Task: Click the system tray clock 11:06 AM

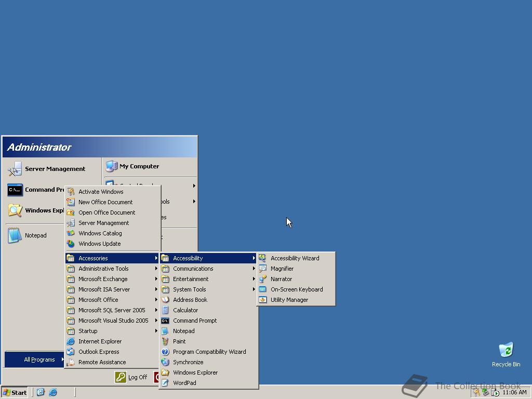Action: (x=515, y=393)
